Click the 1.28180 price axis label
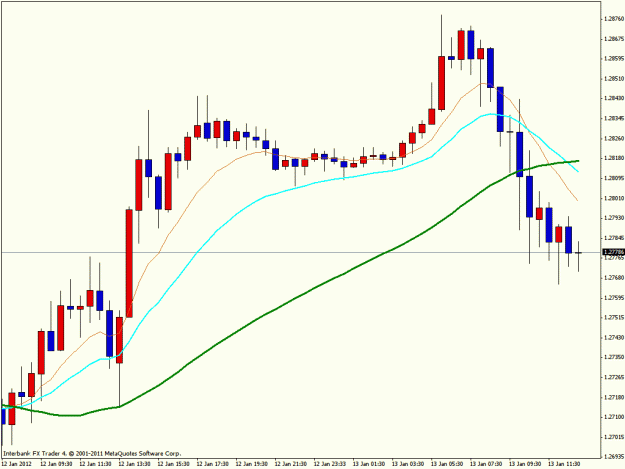Screen dimensions: 625x469 (614, 158)
